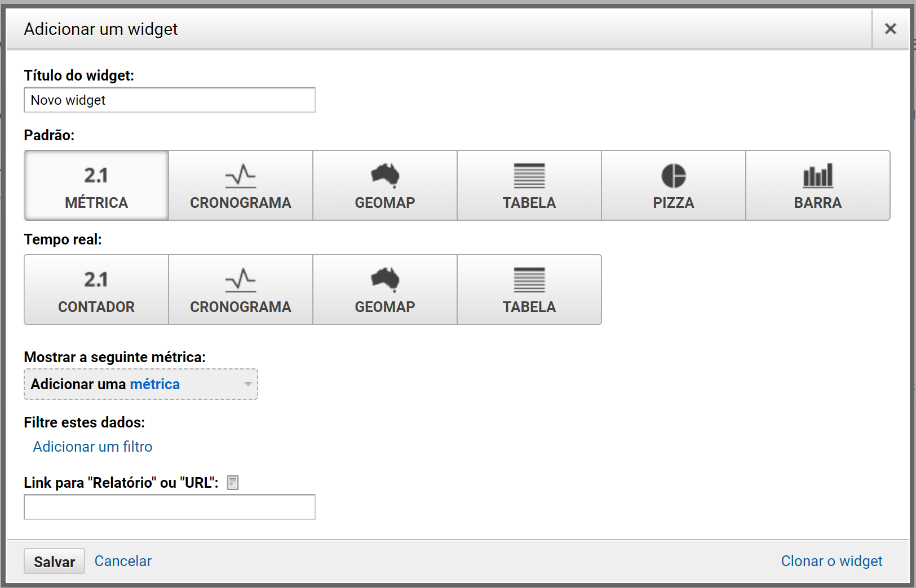Screen dimensions: 916x588
Task: Expand the metric selector arrow
Action: tap(248, 384)
